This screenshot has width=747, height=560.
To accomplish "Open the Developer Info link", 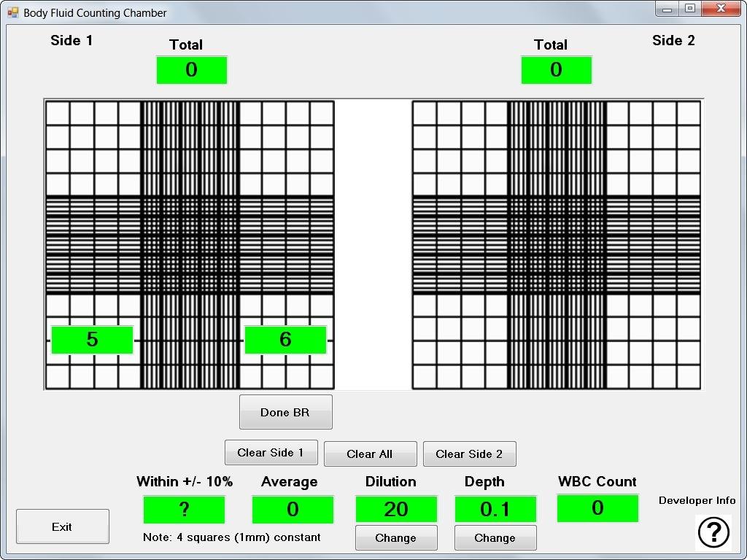I will tap(697, 500).
